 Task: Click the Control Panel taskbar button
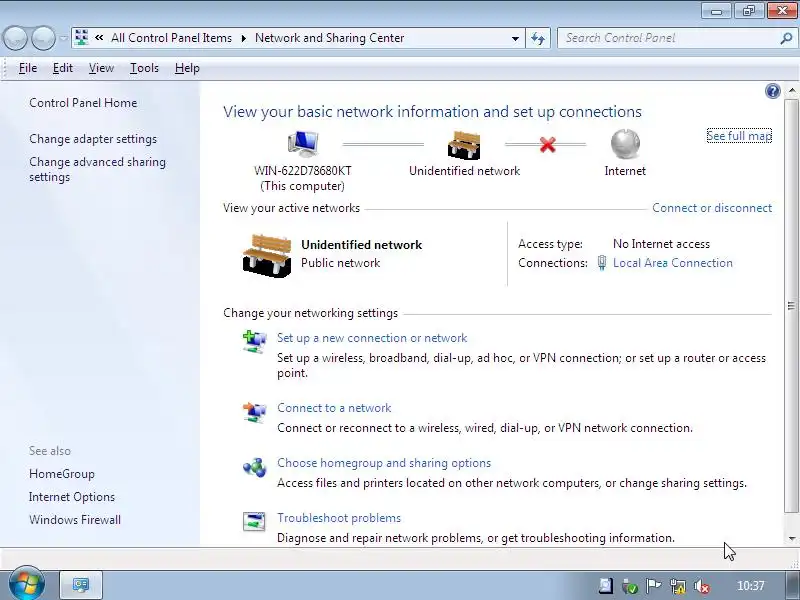click(x=81, y=585)
